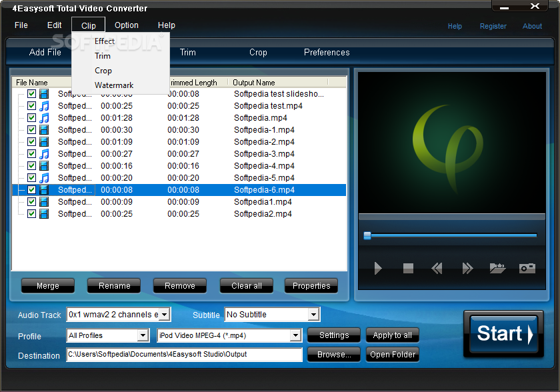Click music note icon of Softpedia.mp4 row

click(44, 118)
